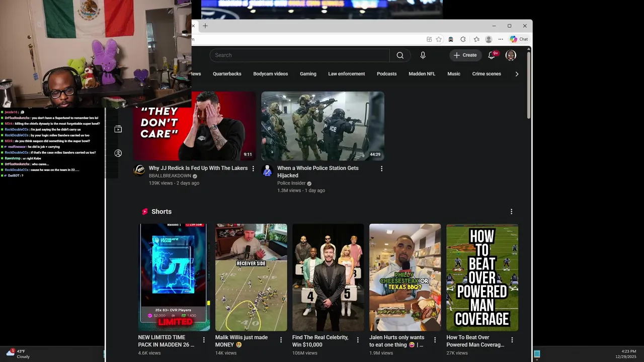Start voice search with the microphone icon
Viewport: 644px width, 362px height.
[x=423, y=55]
